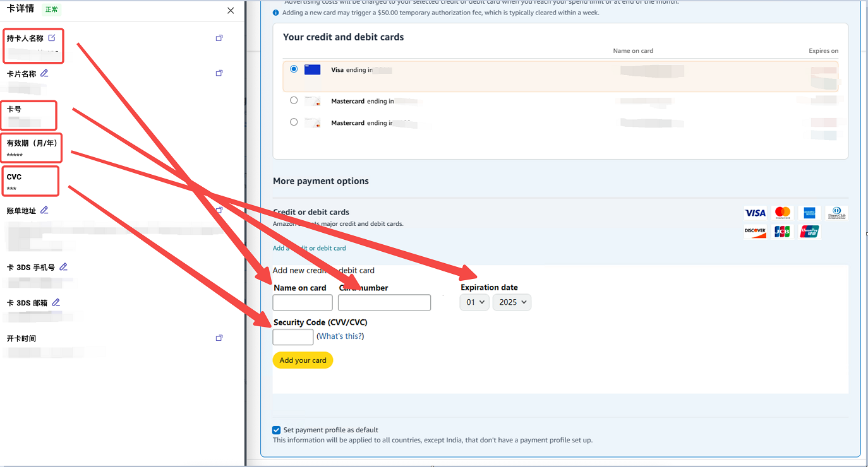Open the expiration year dropdown showing 2025
This screenshot has height=467, width=868.
512,302
